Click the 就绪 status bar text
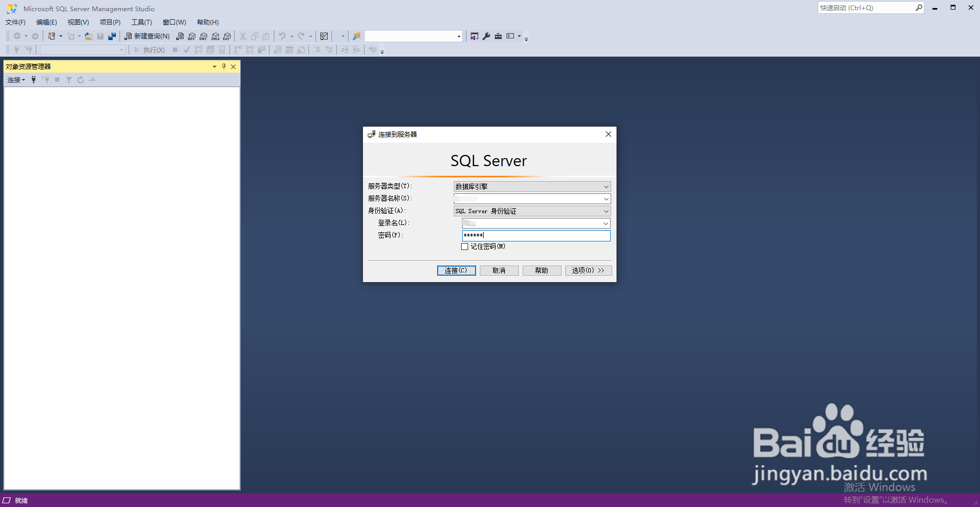 21,501
